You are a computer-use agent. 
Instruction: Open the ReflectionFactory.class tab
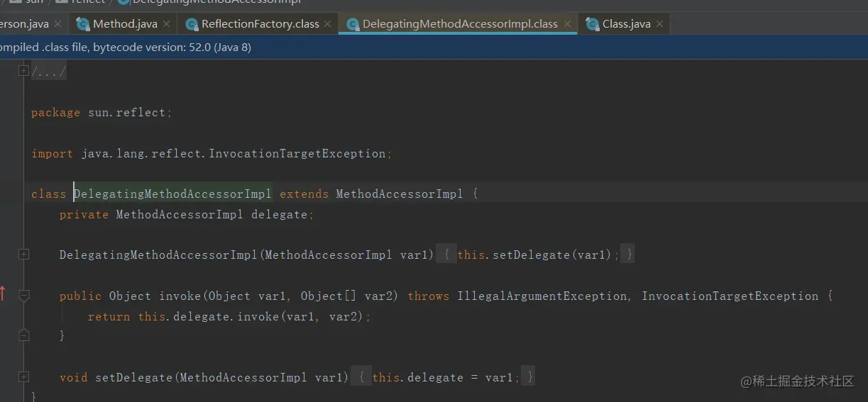click(x=260, y=24)
